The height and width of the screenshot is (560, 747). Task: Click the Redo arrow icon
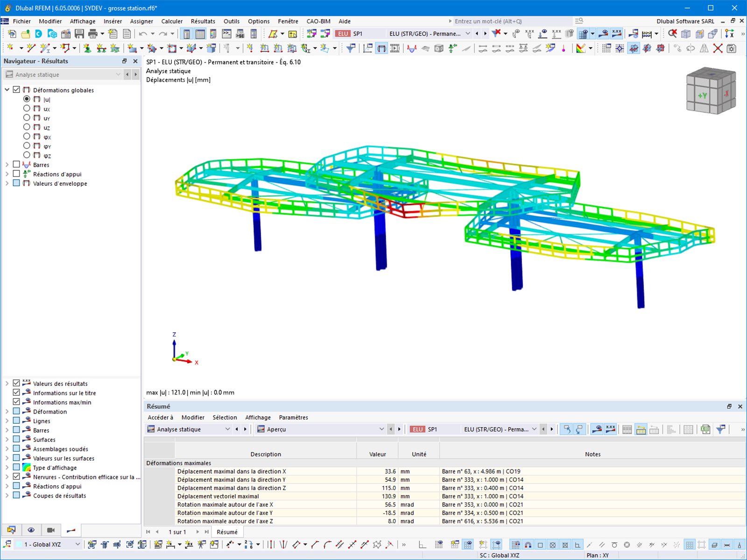coord(162,34)
